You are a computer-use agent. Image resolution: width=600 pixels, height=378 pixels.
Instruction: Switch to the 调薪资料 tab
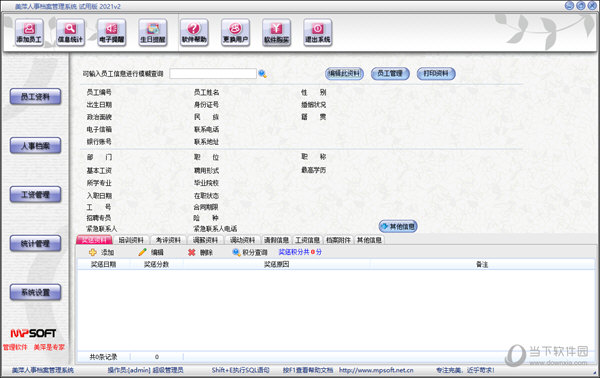pyautogui.click(x=205, y=240)
